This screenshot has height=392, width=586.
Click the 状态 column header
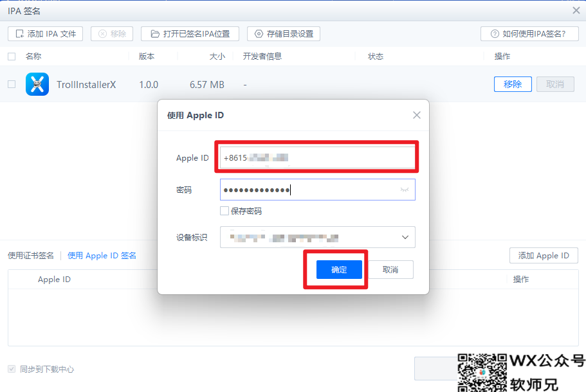[x=376, y=57]
